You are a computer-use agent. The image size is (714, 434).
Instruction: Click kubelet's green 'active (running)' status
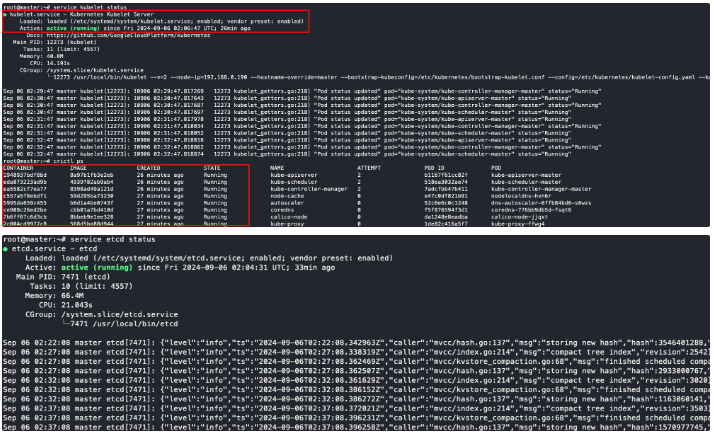point(73,28)
